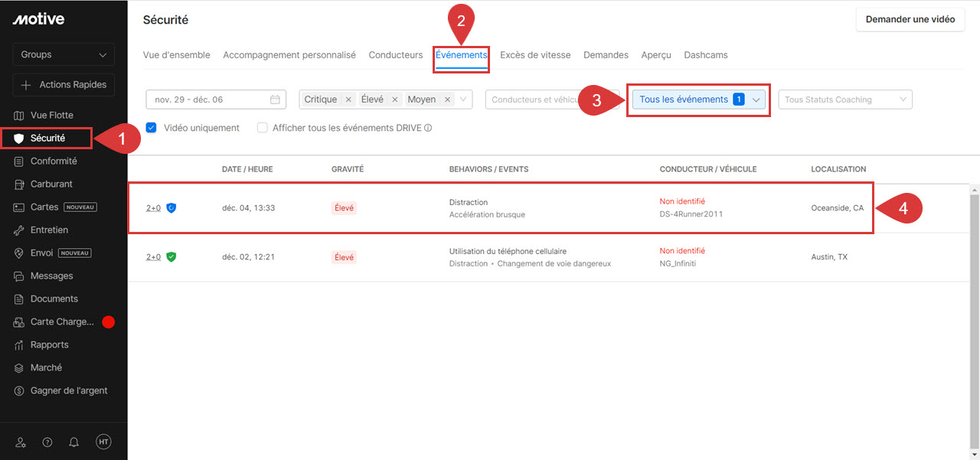Uncheck the Vidéo uniquement checkbox
Image resolution: width=980 pixels, height=460 pixels.
[152, 128]
